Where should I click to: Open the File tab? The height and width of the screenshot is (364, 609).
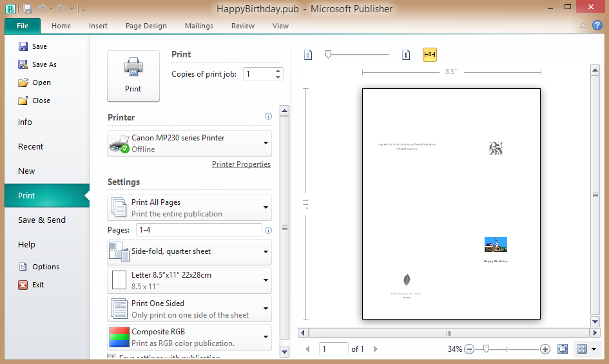23,26
